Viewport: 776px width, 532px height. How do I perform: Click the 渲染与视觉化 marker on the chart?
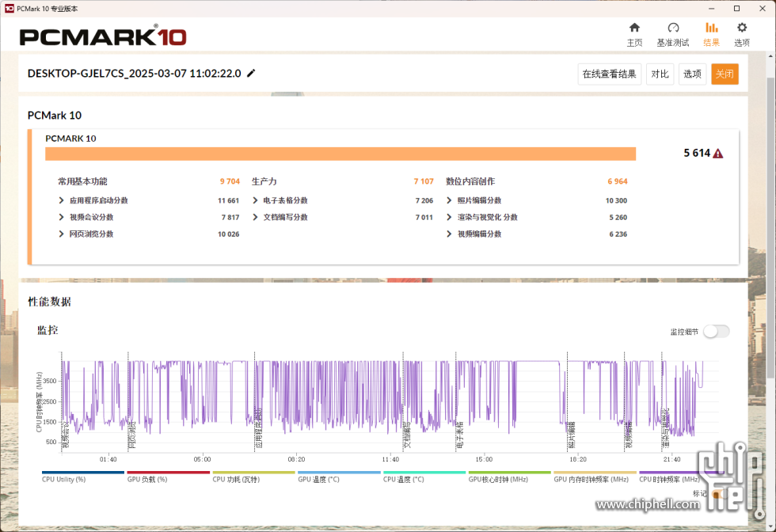point(666,428)
